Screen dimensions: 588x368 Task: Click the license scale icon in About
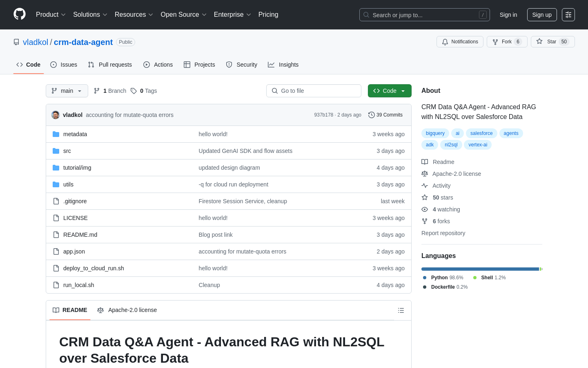tap(425, 174)
